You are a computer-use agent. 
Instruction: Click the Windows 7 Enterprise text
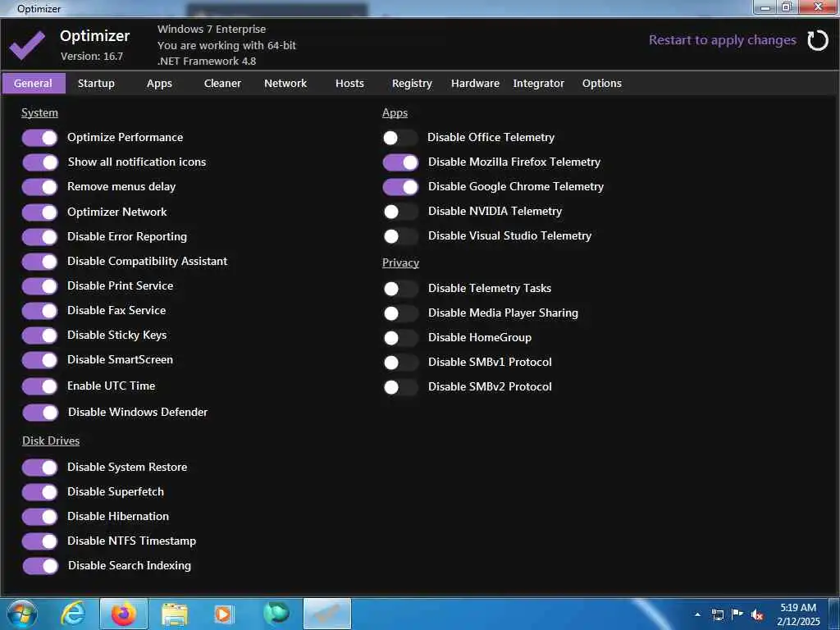coord(212,30)
